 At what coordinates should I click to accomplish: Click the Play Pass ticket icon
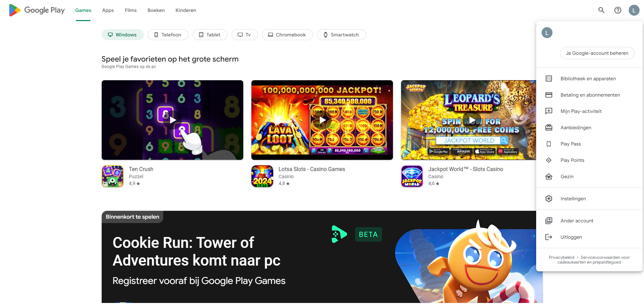[549, 144]
